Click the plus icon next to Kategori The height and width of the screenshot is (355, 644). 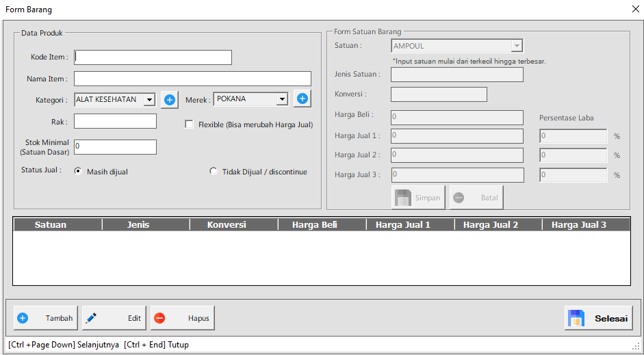click(x=170, y=100)
